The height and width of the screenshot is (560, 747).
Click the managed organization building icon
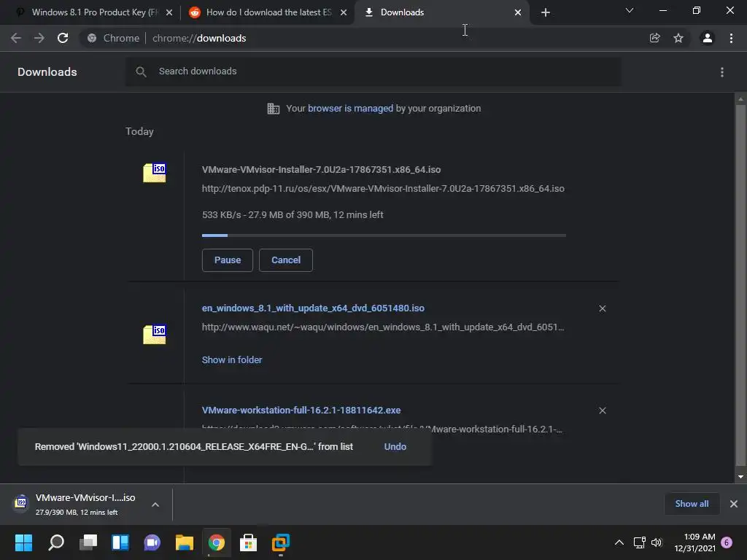(274, 109)
